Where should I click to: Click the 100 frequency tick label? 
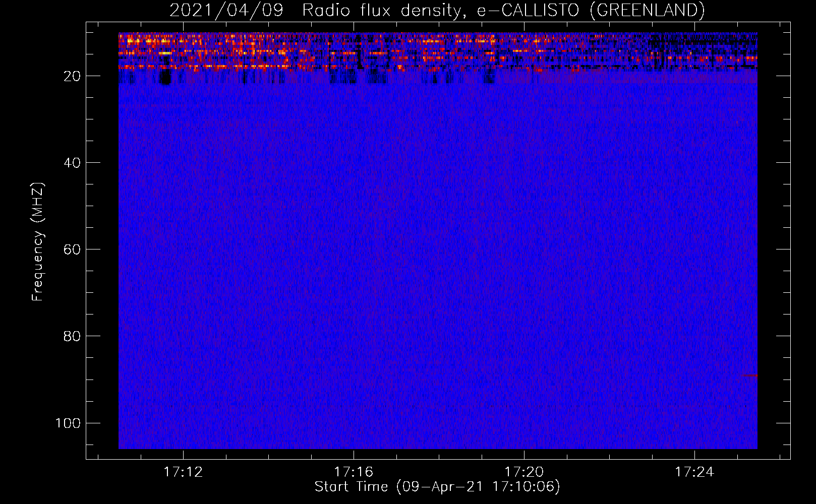(x=68, y=423)
